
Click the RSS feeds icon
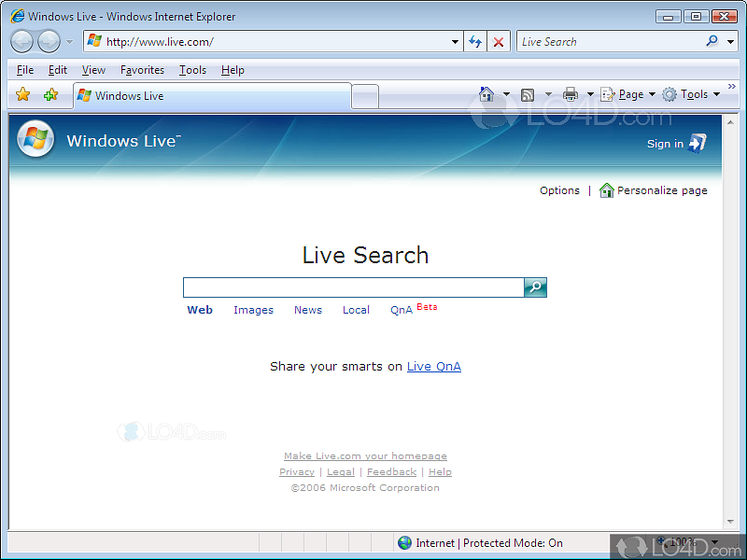[x=528, y=95]
